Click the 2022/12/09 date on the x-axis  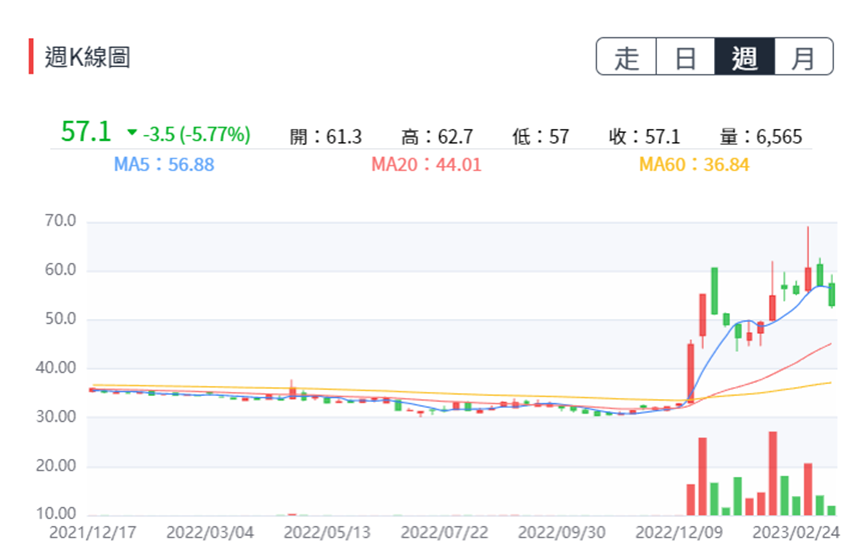678,532
